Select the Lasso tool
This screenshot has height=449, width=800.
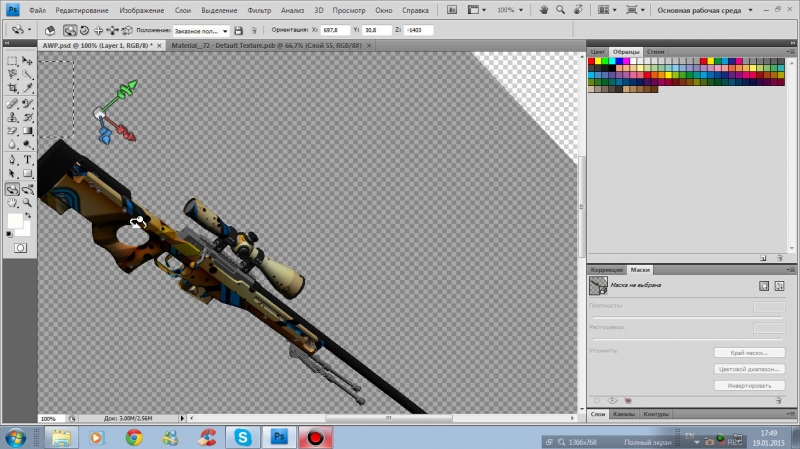coord(12,74)
